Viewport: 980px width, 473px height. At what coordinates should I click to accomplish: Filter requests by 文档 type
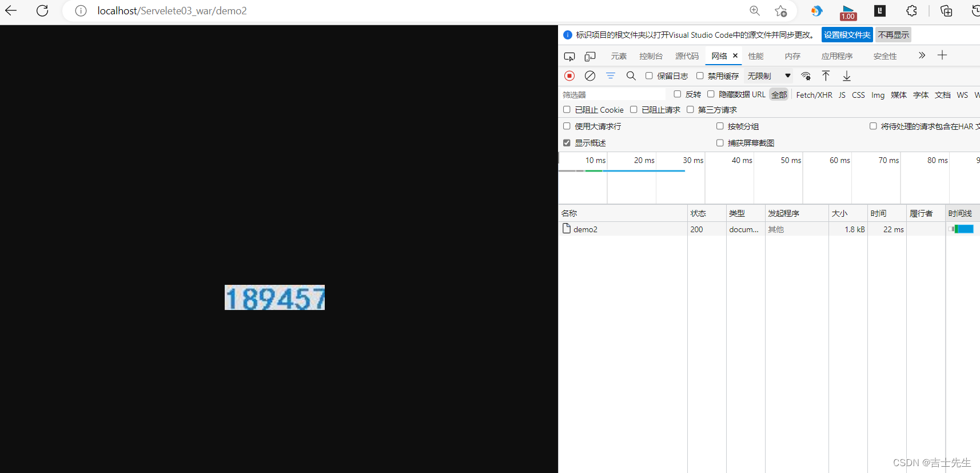(x=943, y=95)
